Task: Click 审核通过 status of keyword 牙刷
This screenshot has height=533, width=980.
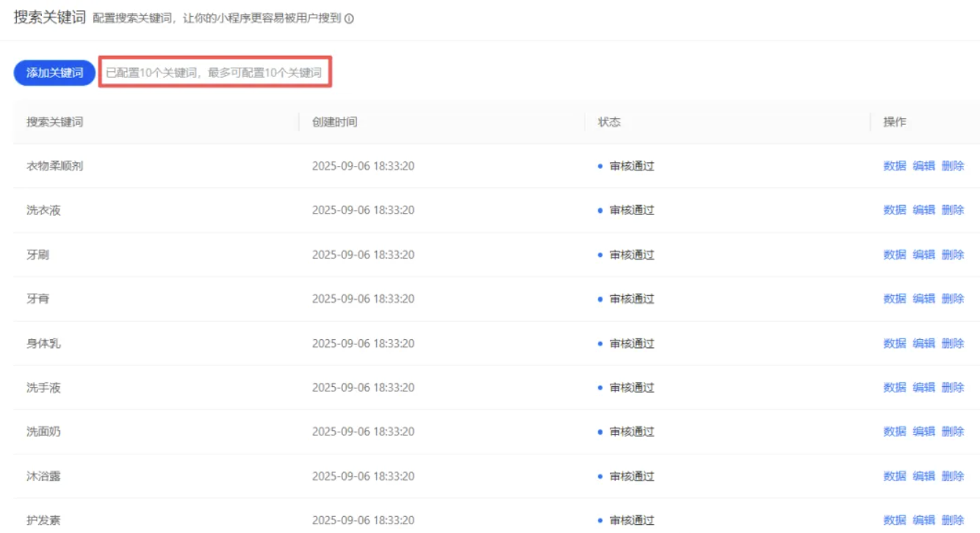Action: click(x=633, y=255)
